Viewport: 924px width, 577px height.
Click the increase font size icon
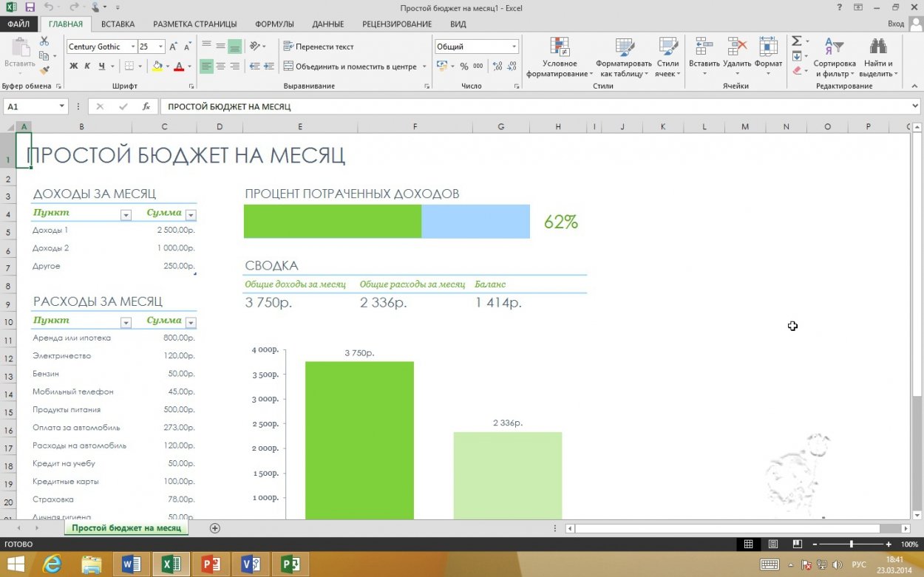(174, 47)
